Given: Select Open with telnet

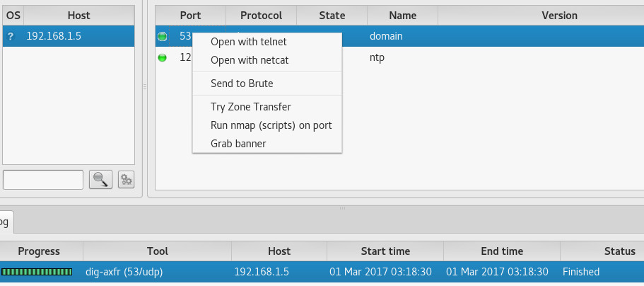Looking at the screenshot, I should (248, 42).
